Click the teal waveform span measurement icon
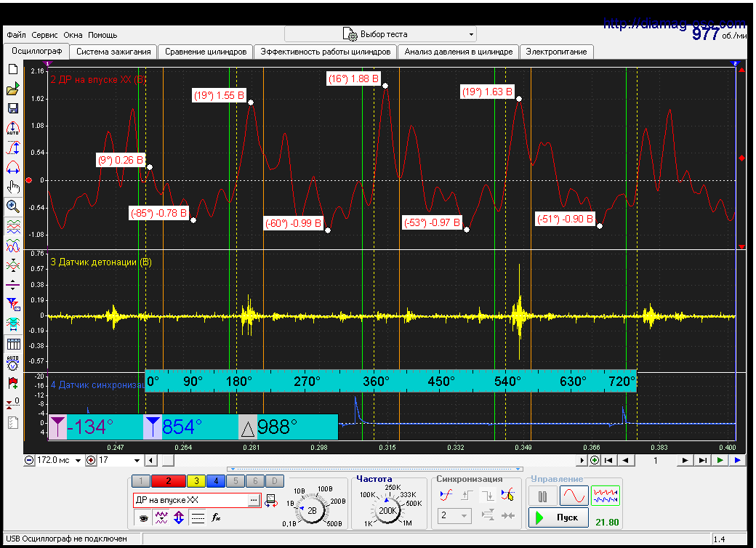The height and width of the screenshot is (548, 756). point(13,324)
